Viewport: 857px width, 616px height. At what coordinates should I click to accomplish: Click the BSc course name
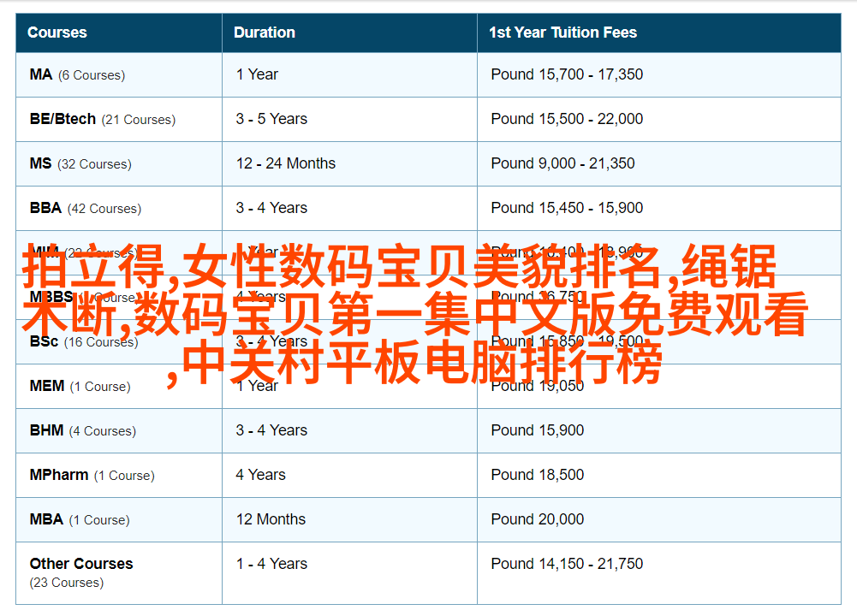coord(45,341)
